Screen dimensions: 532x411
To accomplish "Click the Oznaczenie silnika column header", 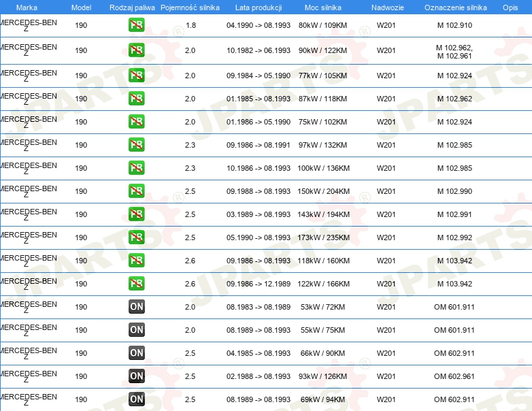I will coord(456,7).
